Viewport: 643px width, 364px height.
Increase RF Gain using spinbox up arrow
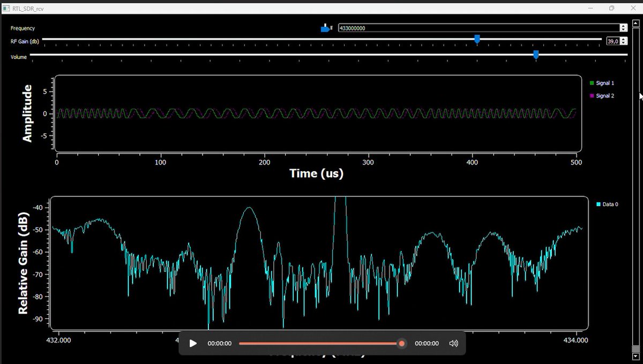tap(624, 39)
